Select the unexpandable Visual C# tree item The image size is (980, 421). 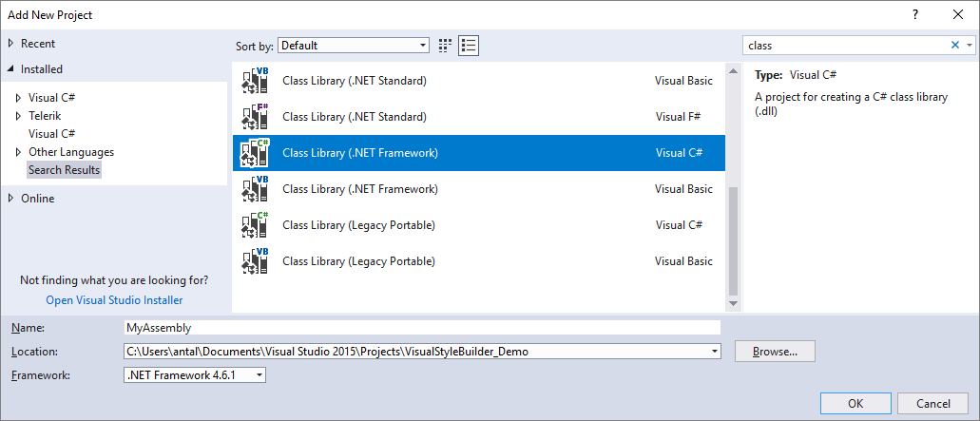(x=52, y=134)
